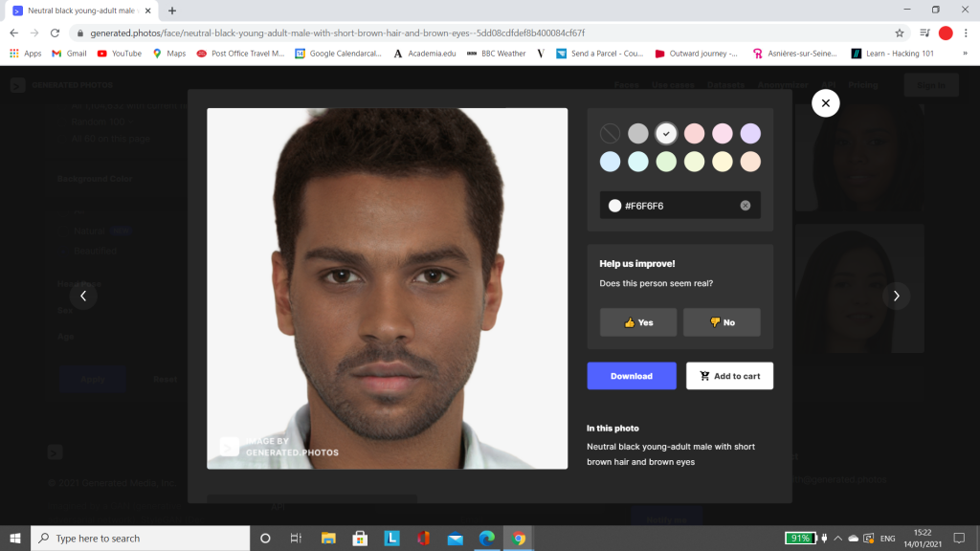Open the taskbar clock and date
980x551 pixels.
[x=923, y=538]
